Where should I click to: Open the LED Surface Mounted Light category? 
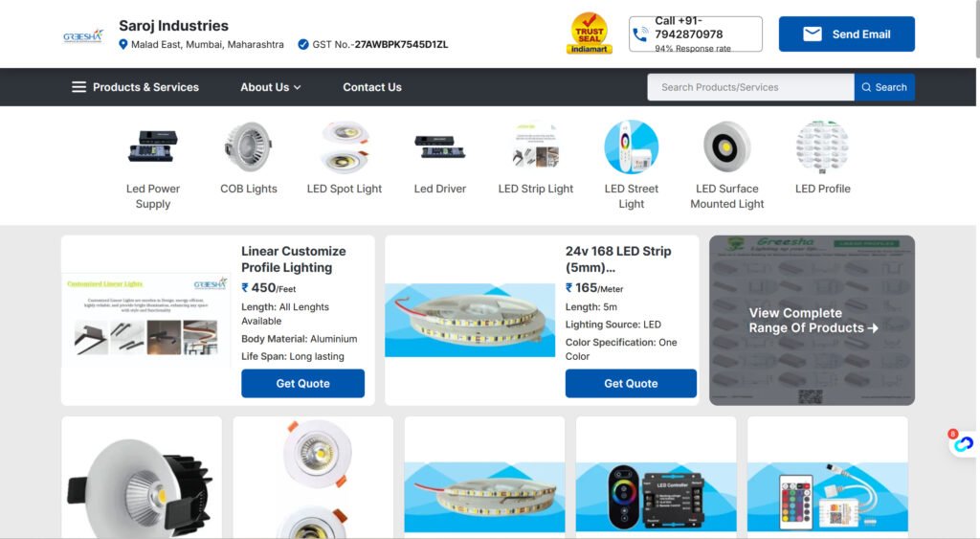tap(727, 195)
